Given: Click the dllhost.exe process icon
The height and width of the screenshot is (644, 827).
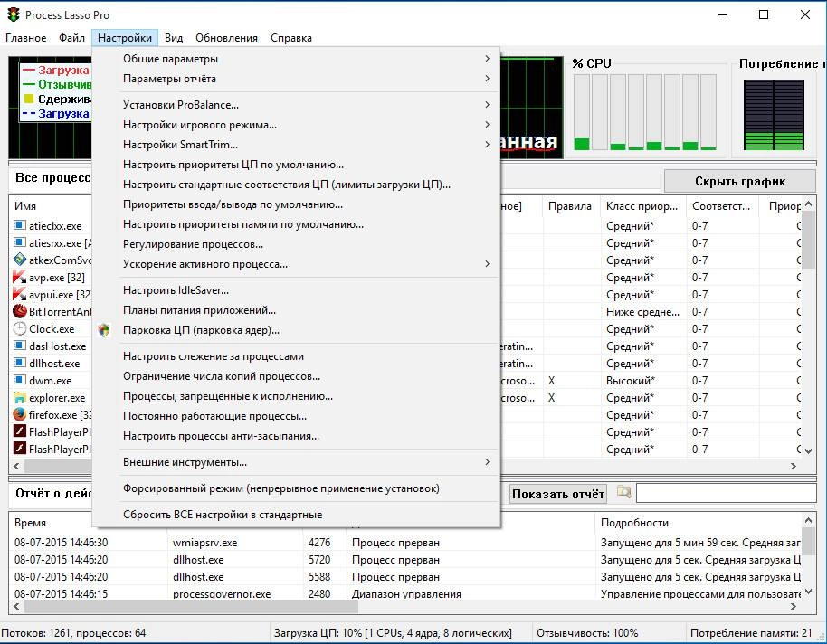Looking at the screenshot, I should pos(20,363).
